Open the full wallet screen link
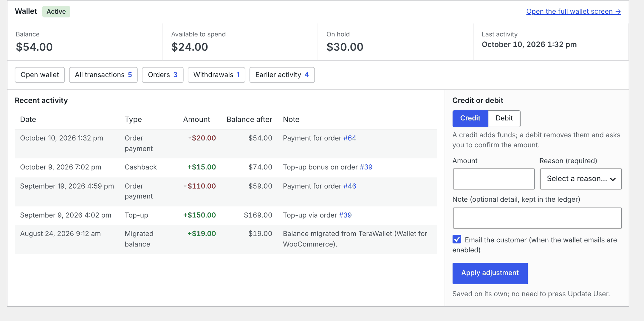This screenshot has width=644, height=321. pos(573,11)
